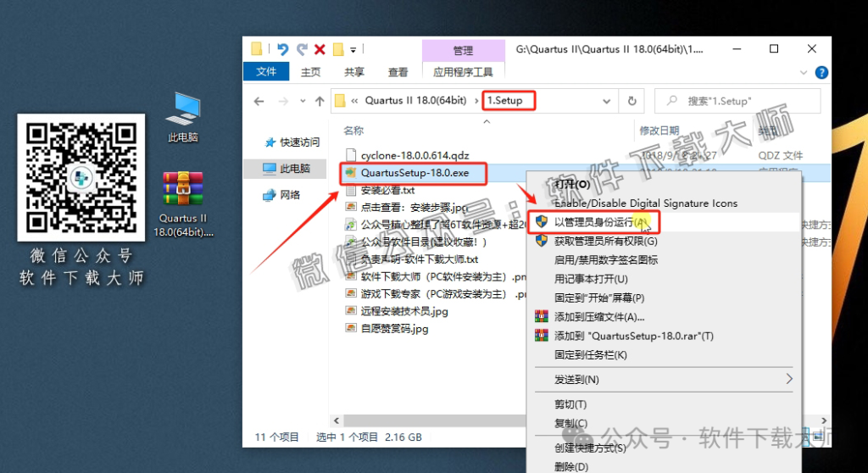Open the quick access toolbar dropdown arrow
868x473 pixels.
tap(353, 50)
